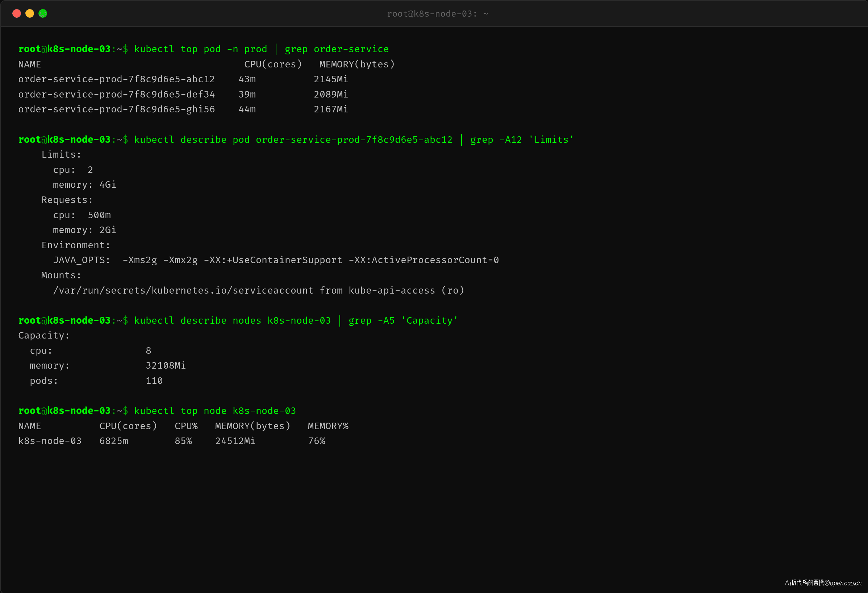Click the capacity memory value 32108Mi
868x593 pixels.
[166, 366]
